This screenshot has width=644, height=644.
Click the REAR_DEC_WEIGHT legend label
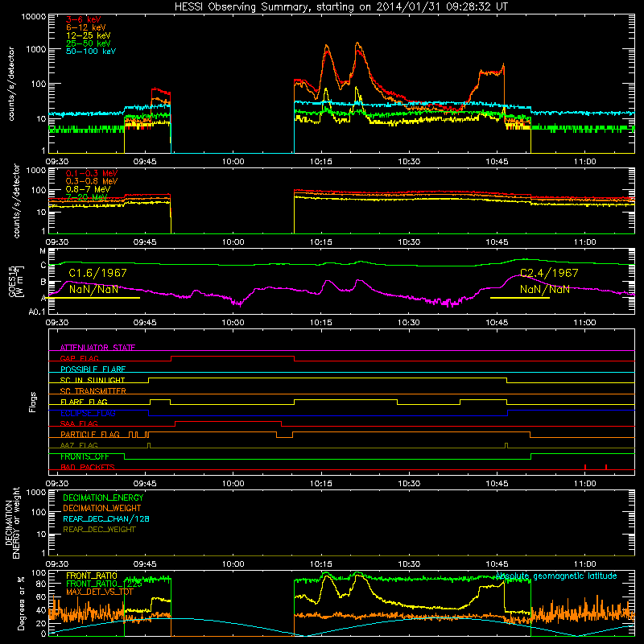(x=99, y=530)
